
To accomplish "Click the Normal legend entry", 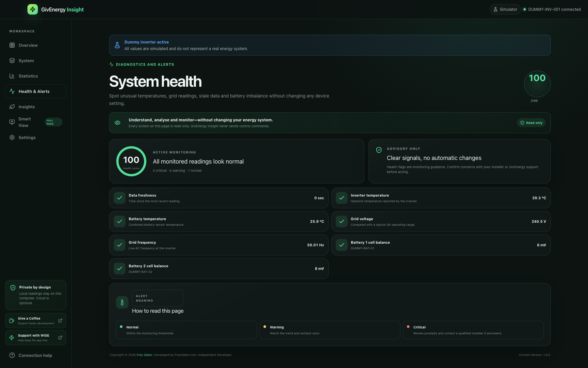I will (186, 330).
